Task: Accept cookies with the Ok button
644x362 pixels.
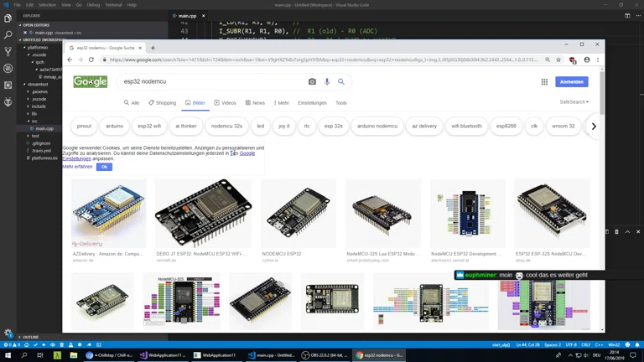Action: coord(104,167)
